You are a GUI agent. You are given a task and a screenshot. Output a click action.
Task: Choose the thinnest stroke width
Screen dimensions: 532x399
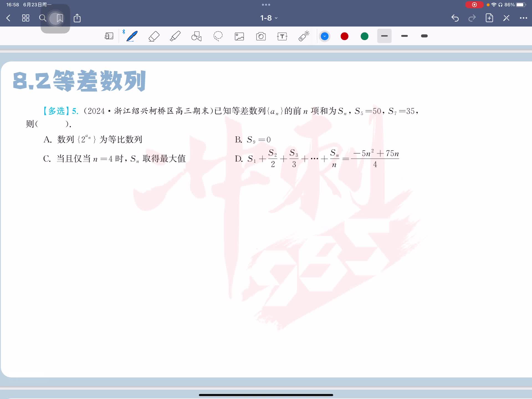click(384, 36)
